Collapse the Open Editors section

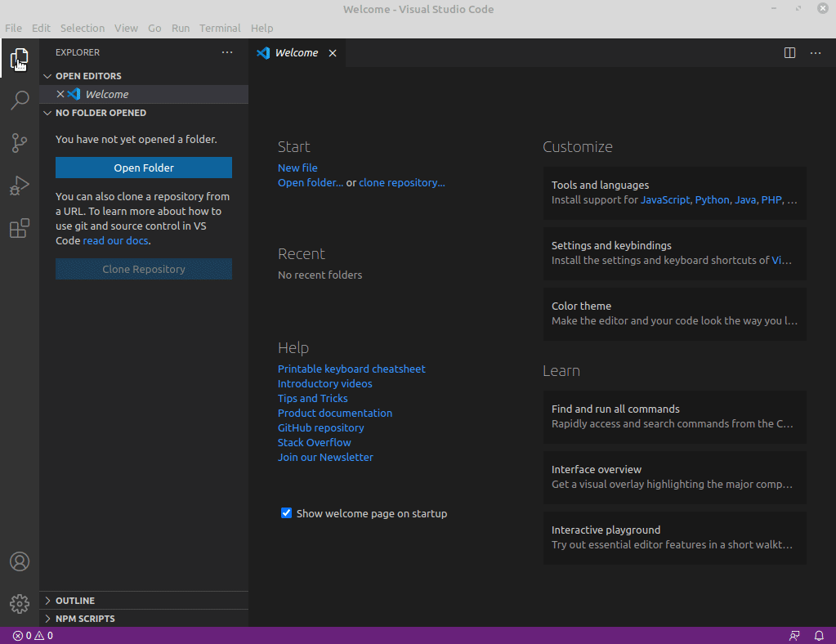click(x=87, y=76)
